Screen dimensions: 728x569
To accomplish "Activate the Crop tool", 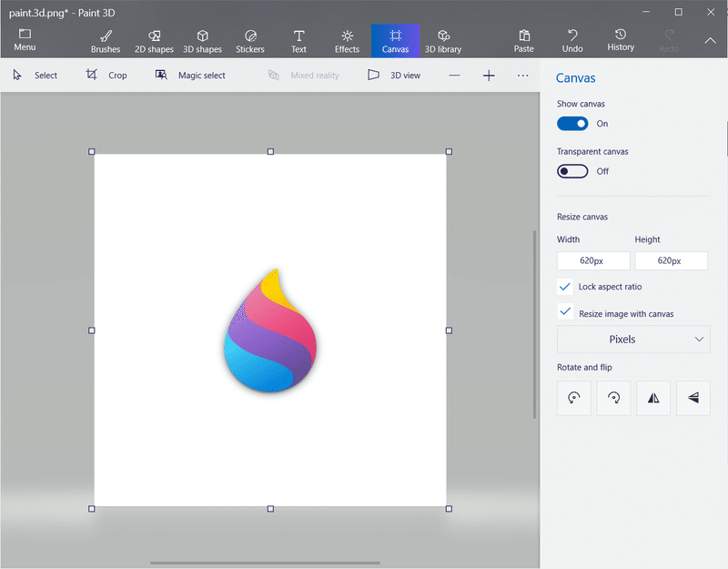I will click(106, 76).
